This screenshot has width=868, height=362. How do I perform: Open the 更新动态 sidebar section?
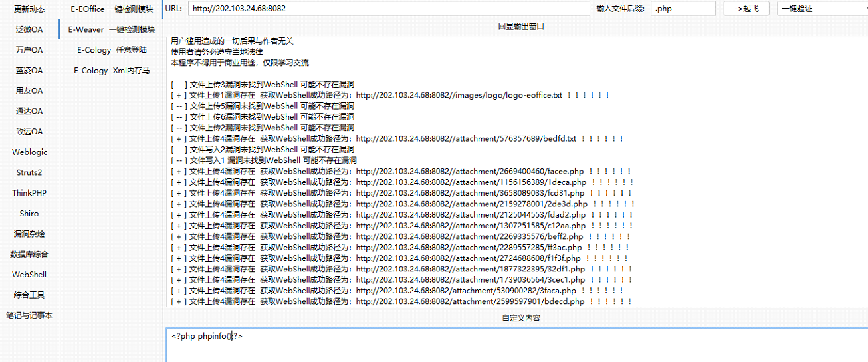29,9
